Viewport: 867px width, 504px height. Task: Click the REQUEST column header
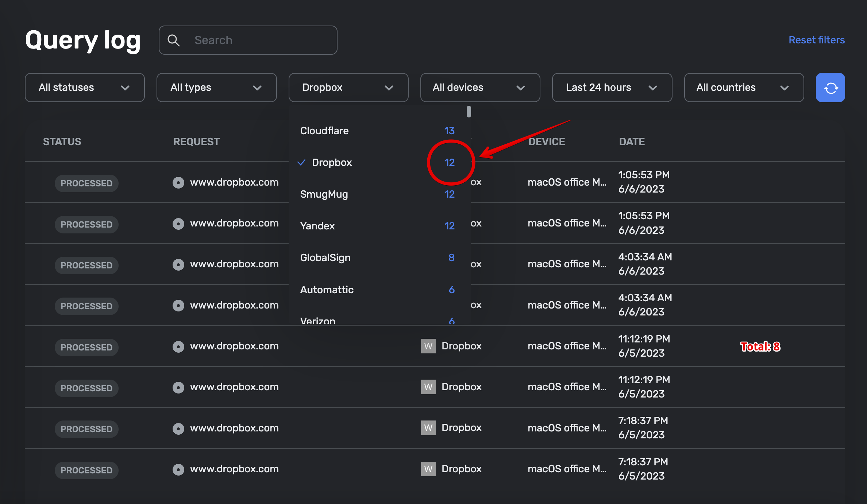click(x=196, y=141)
